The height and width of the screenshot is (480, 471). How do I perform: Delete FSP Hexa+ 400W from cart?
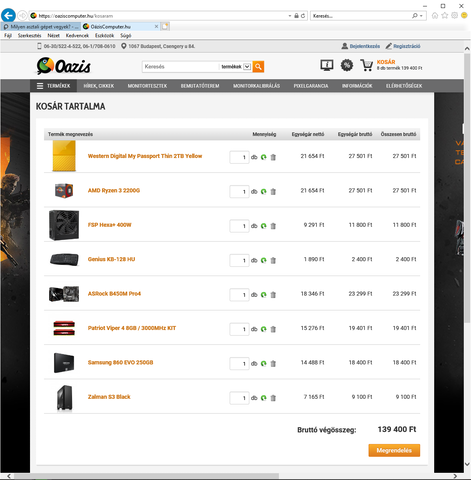[x=273, y=226]
